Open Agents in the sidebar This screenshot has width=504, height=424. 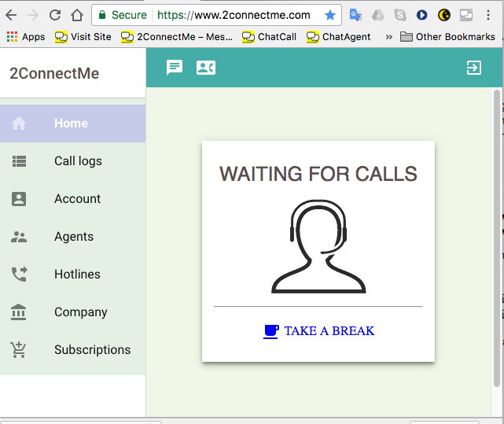coord(72,237)
